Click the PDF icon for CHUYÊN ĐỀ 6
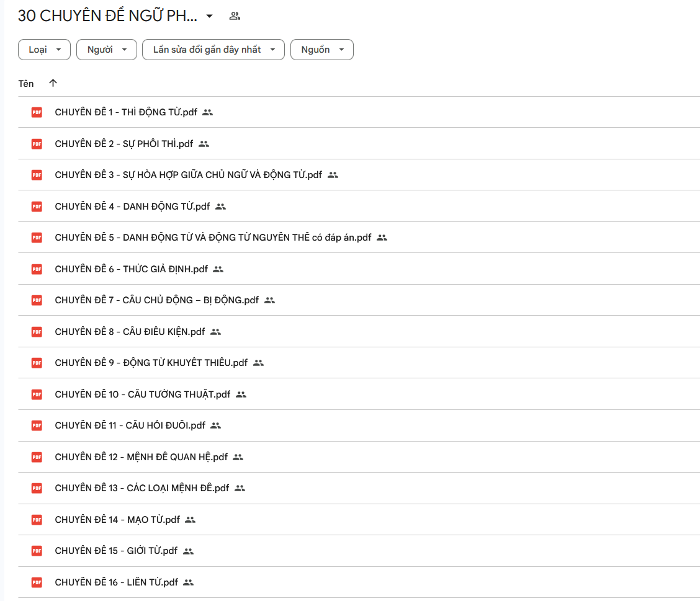 pos(37,269)
